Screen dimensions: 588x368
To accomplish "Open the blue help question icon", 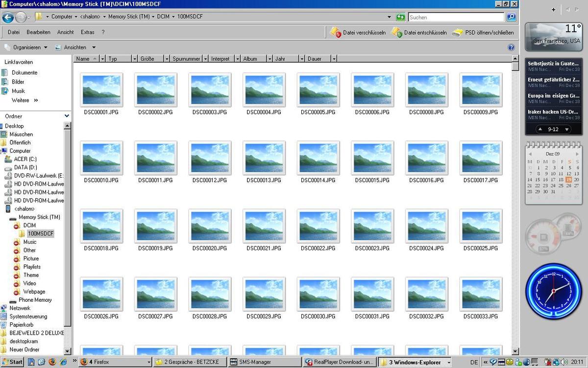I will click(x=511, y=48).
